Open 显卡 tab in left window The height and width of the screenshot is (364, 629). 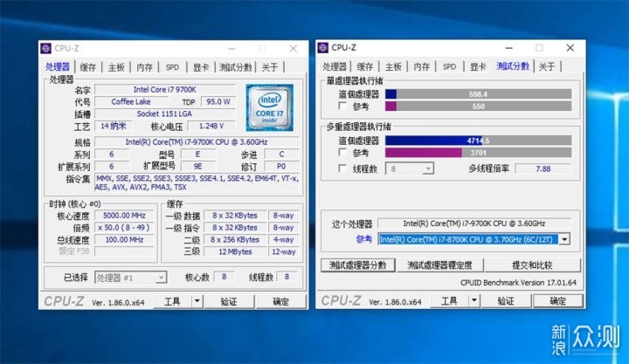coord(201,67)
